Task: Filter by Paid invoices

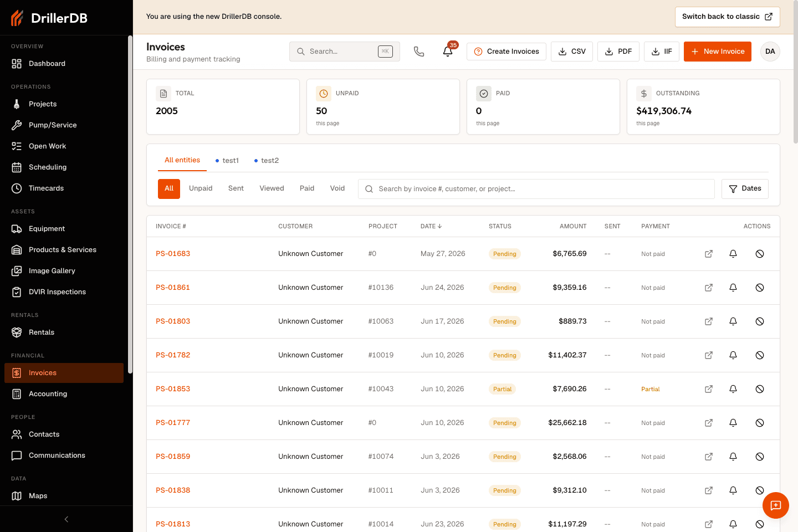Action: [307, 188]
